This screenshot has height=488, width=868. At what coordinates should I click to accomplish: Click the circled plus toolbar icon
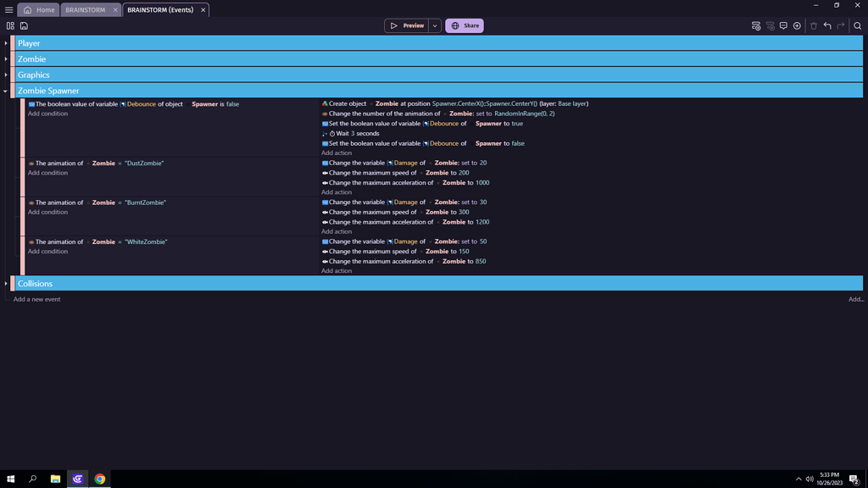tap(798, 25)
